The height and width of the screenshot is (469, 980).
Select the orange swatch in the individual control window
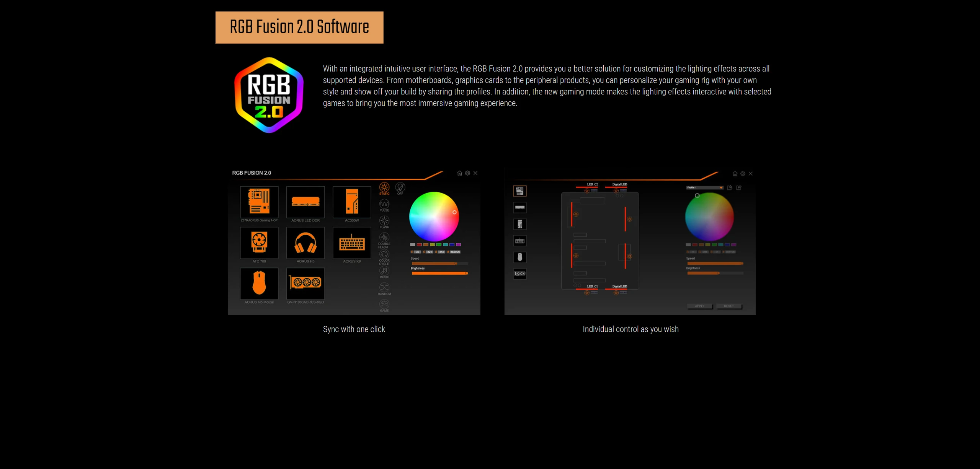point(701,245)
